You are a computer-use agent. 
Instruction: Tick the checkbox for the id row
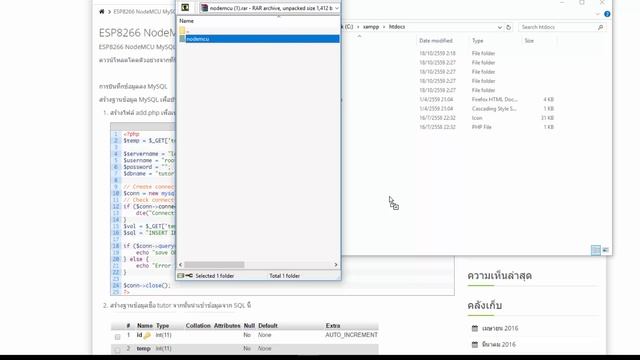(118, 337)
